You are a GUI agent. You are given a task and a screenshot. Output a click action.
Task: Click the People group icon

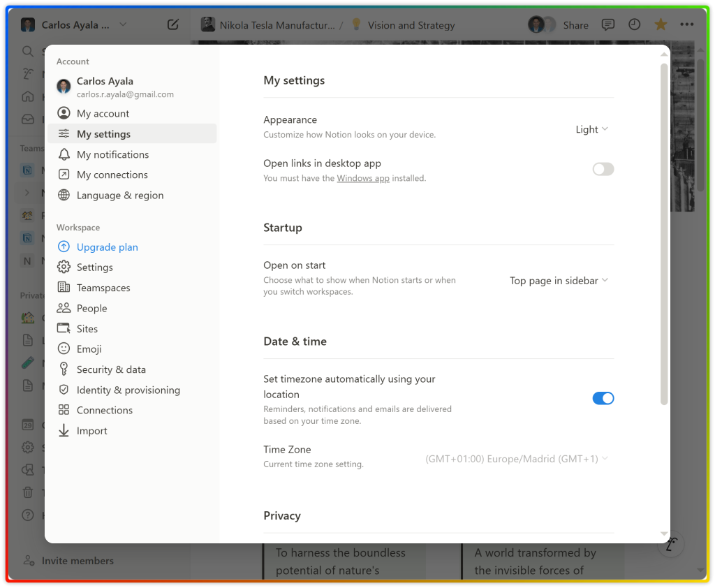coord(64,308)
